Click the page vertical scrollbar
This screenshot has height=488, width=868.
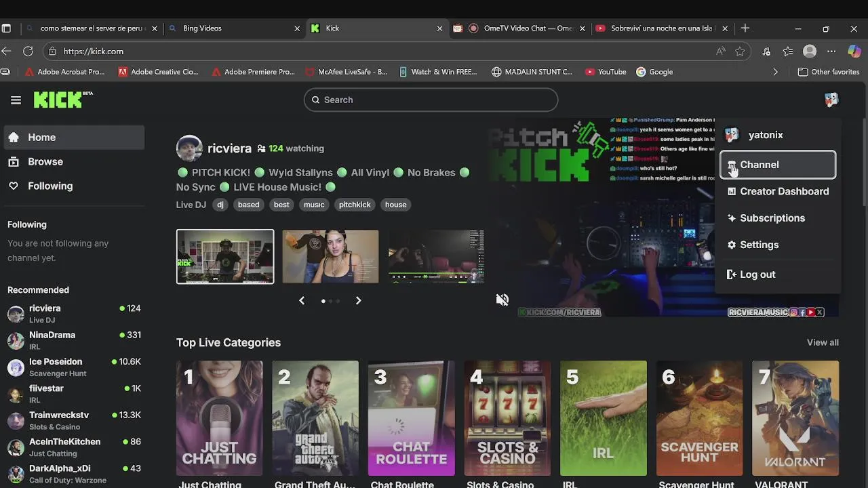coord(864,163)
